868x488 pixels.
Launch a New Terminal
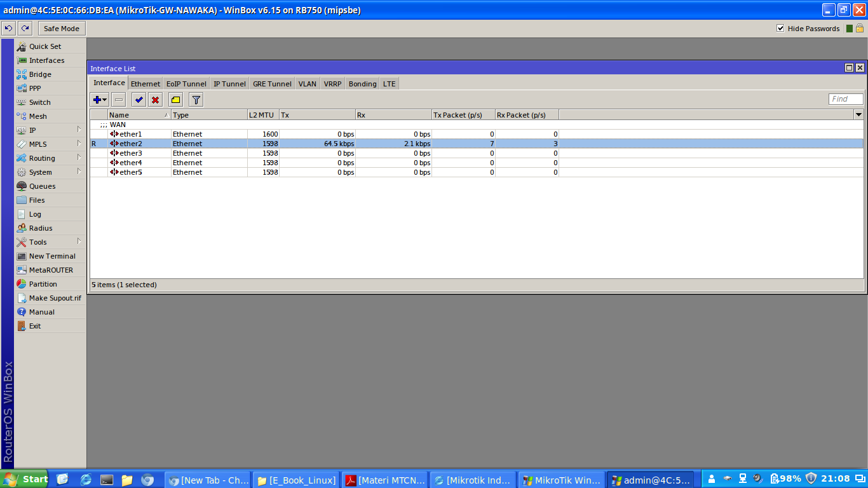click(x=50, y=256)
